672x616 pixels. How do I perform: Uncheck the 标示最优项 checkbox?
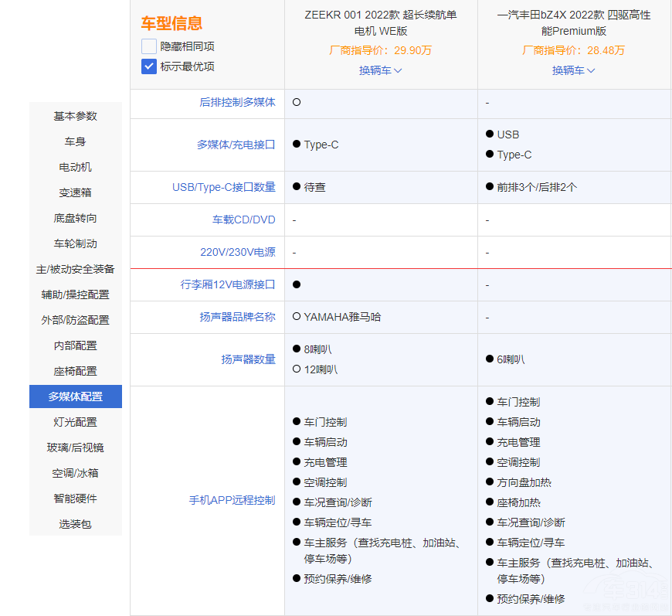pos(149,66)
